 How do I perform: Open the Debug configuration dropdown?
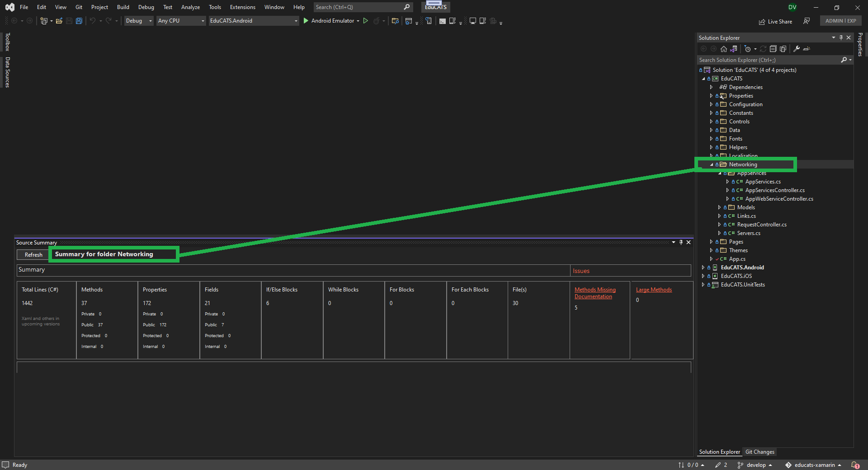139,21
